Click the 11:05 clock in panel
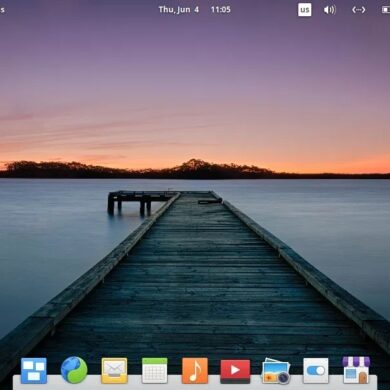Image resolution: width=390 pixels, height=390 pixels. tap(221, 10)
